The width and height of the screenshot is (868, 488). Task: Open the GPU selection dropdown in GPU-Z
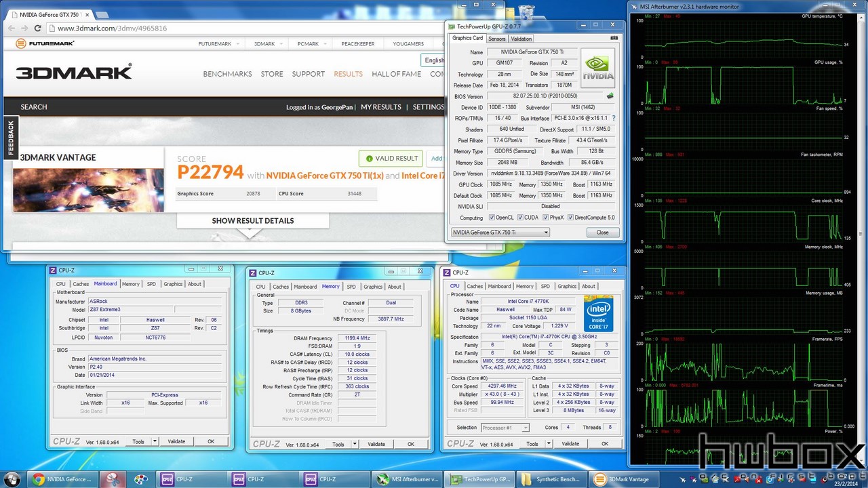[x=500, y=232]
